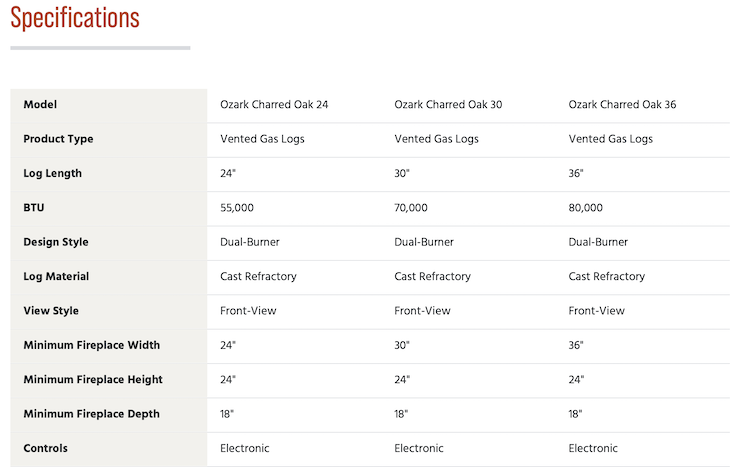
Task: Click the 70,000 BTU value
Action: click(411, 208)
